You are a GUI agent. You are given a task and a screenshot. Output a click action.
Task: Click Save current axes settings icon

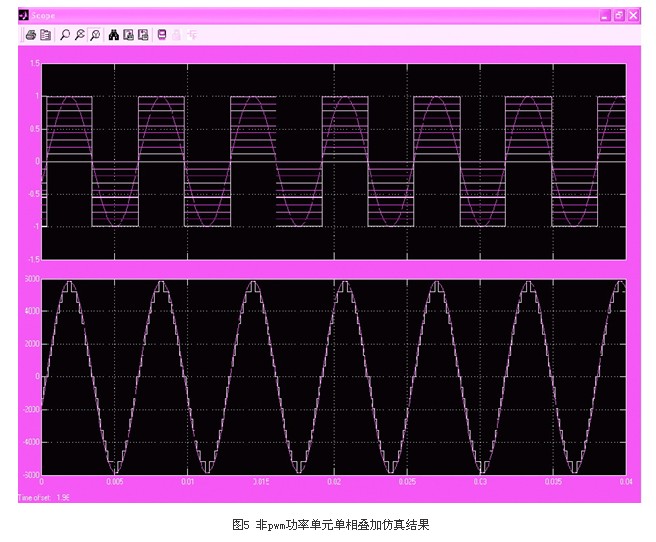pyautogui.click(x=128, y=35)
